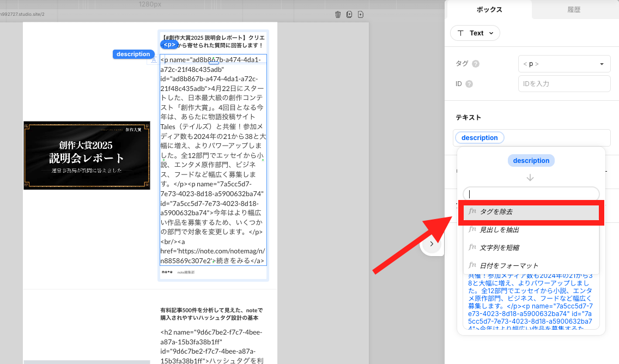Viewport: 619px width, 364px height.
Task: Select the タグを除去 function
Action: tap(531, 211)
